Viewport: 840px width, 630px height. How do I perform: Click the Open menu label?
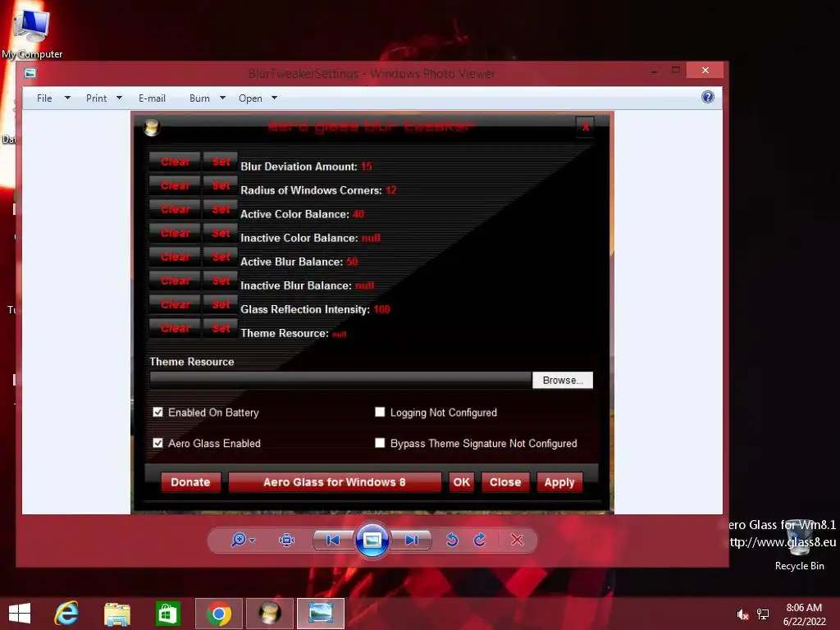tap(250, 98)
